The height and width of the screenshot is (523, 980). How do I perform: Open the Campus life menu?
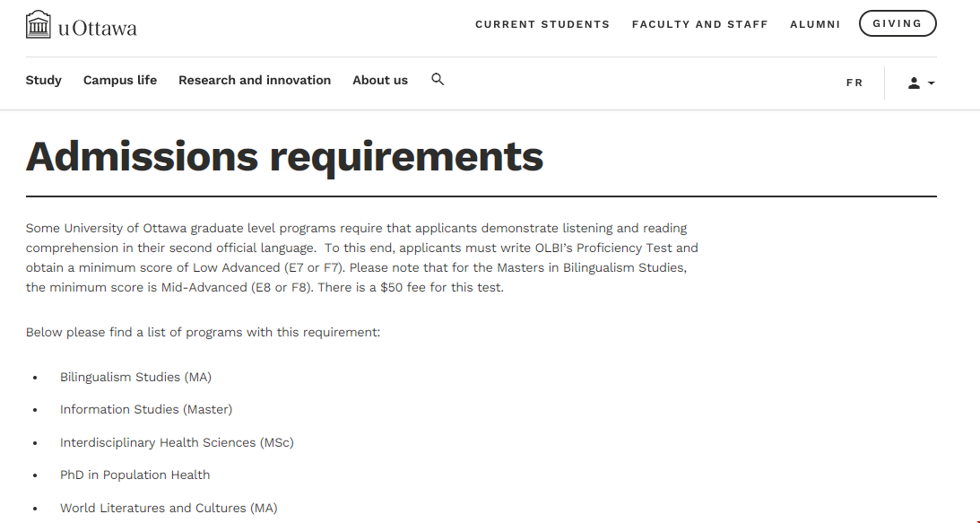[x=120, y=80]
